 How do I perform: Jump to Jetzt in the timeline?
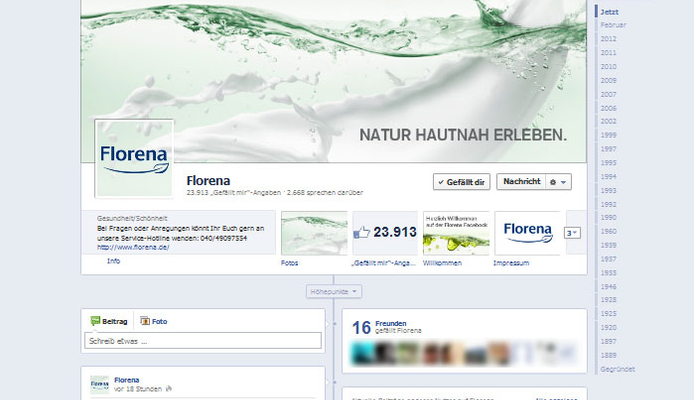coord(609,12)
